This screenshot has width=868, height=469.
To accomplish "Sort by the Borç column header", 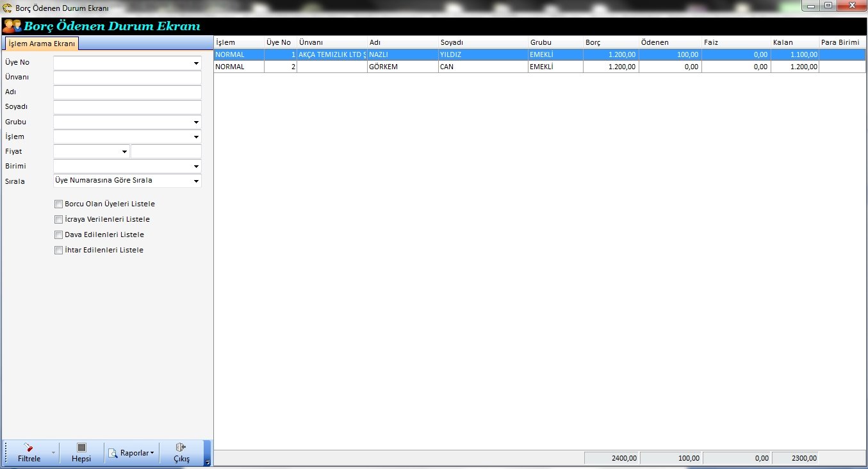I will (x=610, y=42).
